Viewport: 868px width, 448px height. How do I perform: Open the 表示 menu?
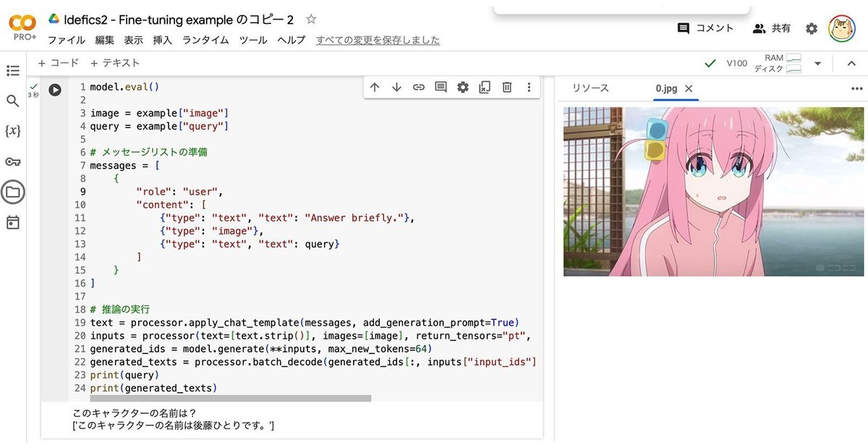pos(133,41)
